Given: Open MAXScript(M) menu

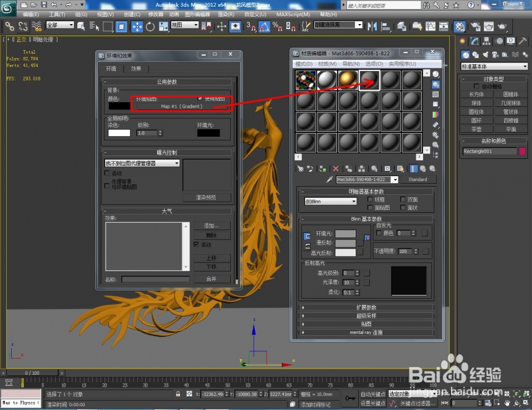Looking at the screenshot, I should click(x=293, y=14).
